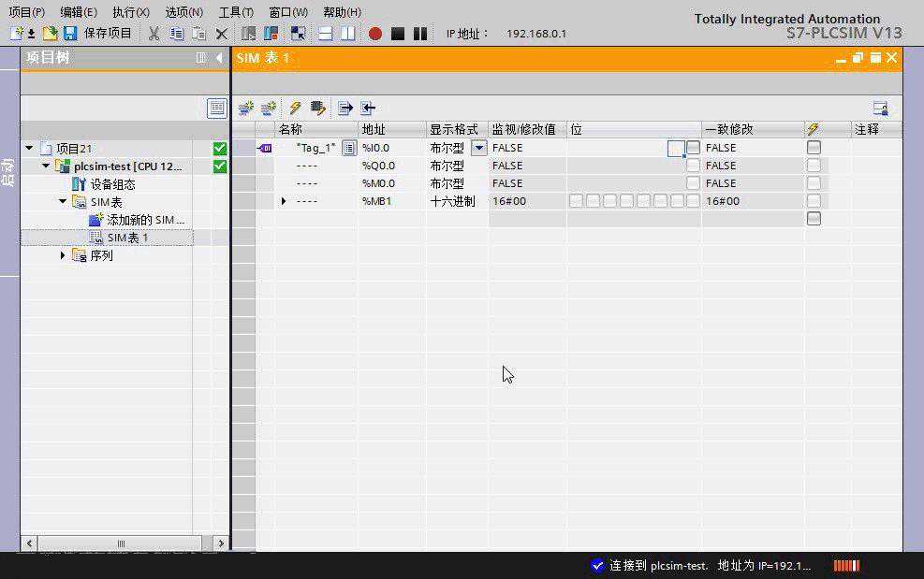
Task: Toggle the bit checkbox for %I0.0 row
Action: [x=693, y=148]
